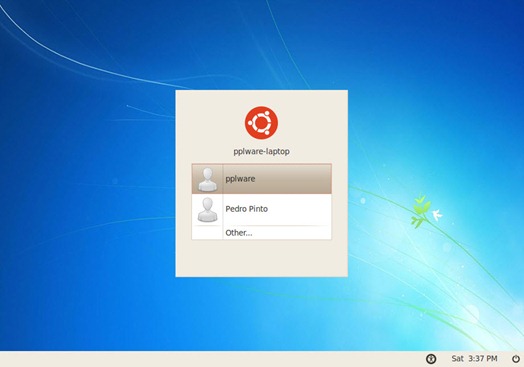Click the Sat 3:37 PM clock
This screenshot has height=367, width=524.
coord(474,359)
